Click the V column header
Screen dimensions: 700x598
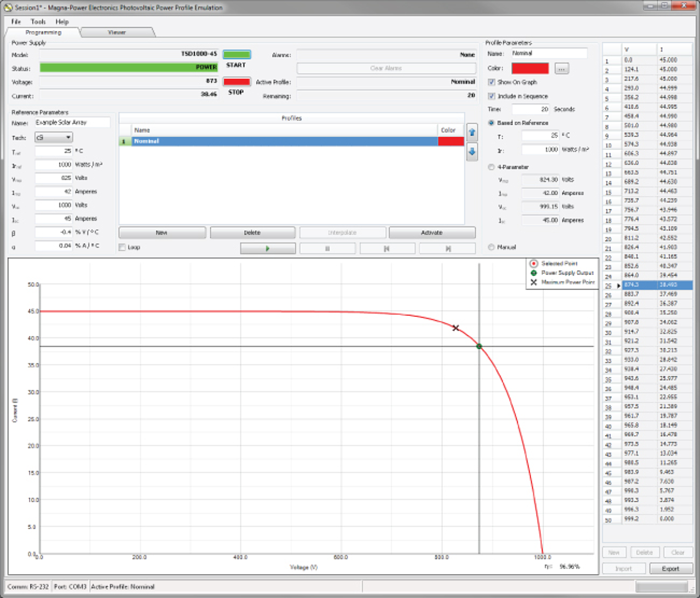(x=639, y=49)
